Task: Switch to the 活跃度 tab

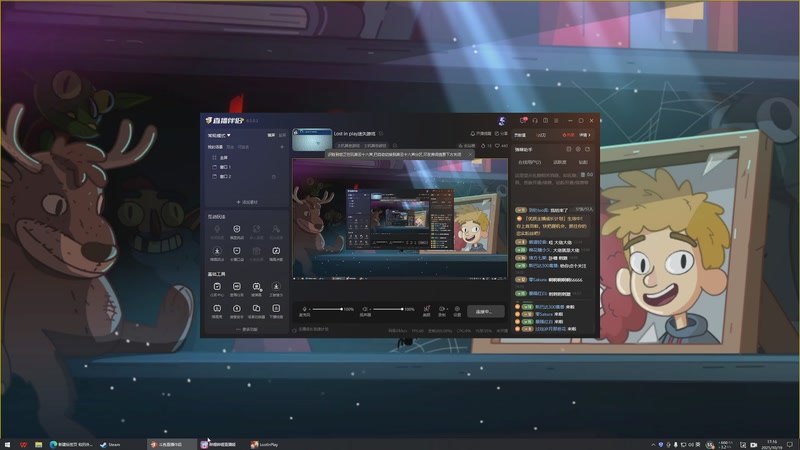Action: pos(560,162)
